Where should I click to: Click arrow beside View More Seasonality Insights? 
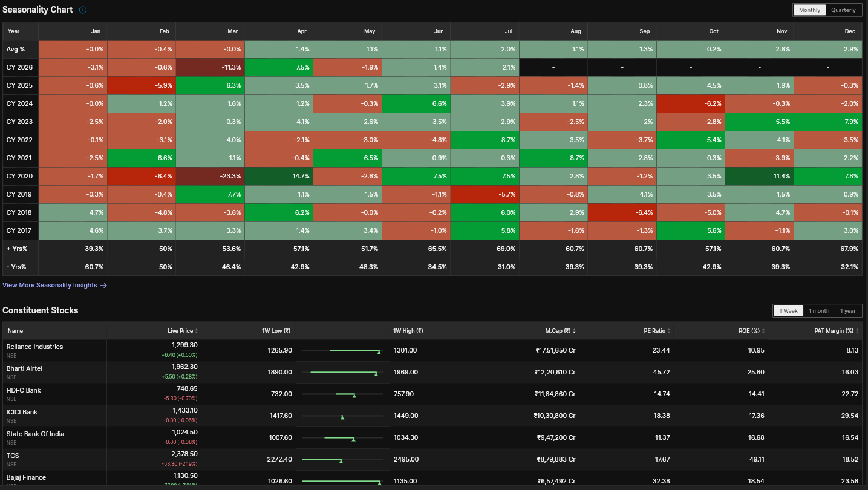point(103,285)
